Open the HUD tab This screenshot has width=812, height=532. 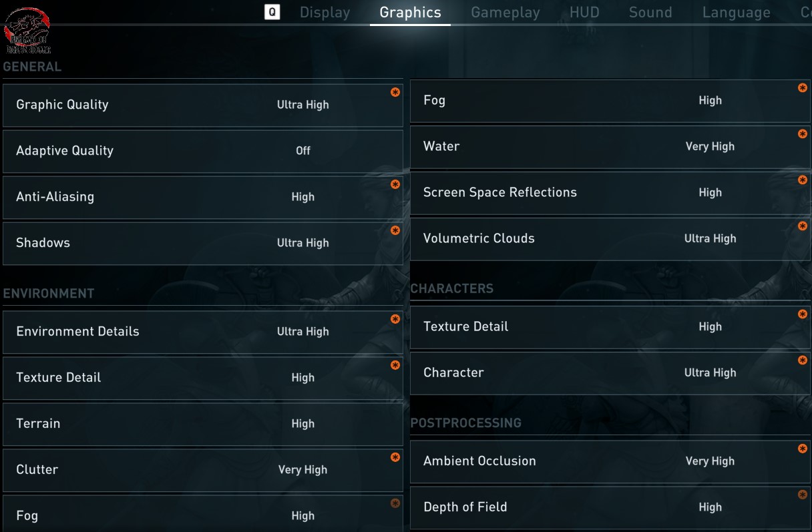(584, 13)
